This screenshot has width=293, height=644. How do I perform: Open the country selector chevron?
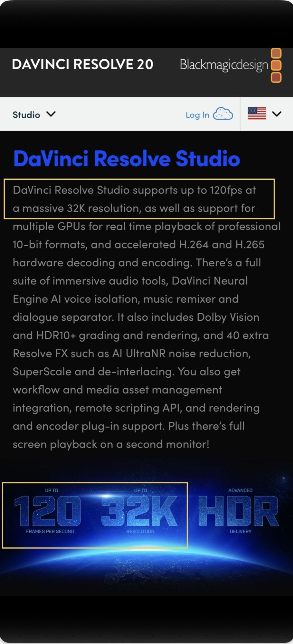(x=277, y=114)
